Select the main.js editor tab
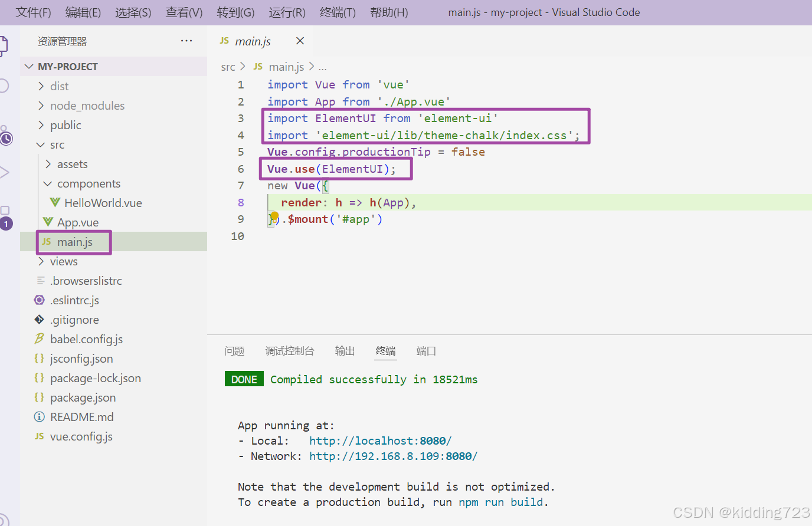Image resolution: width=812 pixels, height=526 pixels. (x=262, y=41)
